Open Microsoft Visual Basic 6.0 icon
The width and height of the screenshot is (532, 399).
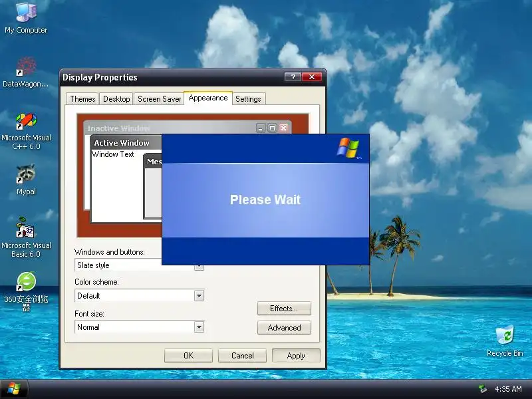point(26,237)
